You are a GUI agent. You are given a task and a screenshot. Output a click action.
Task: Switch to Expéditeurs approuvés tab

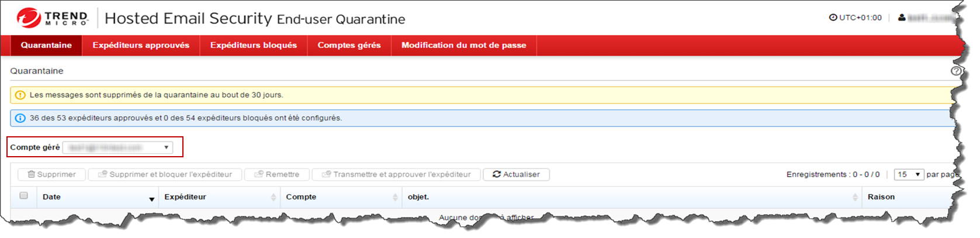141,45
